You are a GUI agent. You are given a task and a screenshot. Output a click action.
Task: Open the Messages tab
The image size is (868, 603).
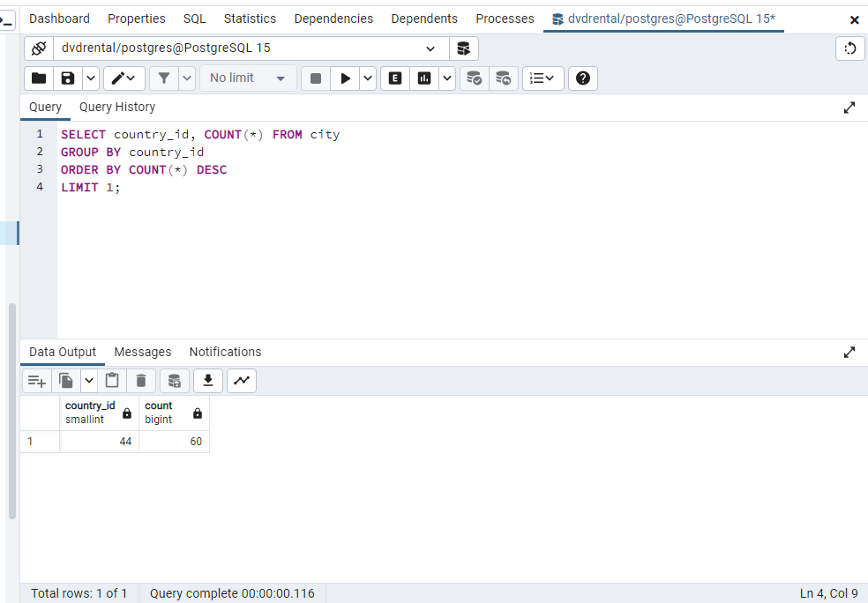pos(142,352)
